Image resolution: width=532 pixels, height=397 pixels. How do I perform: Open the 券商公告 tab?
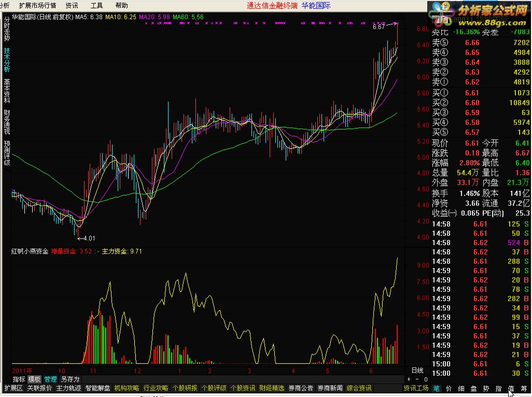[x=301, y=388]
